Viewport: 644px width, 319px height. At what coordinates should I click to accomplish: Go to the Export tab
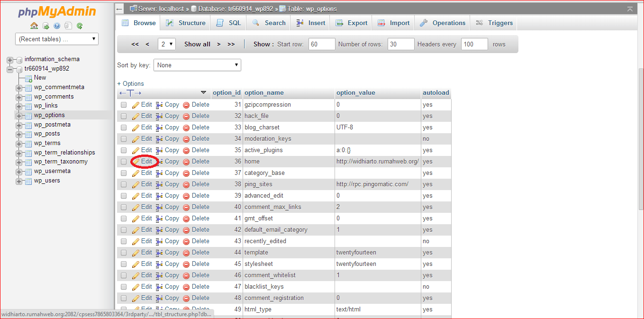click(x=351, y=23)
